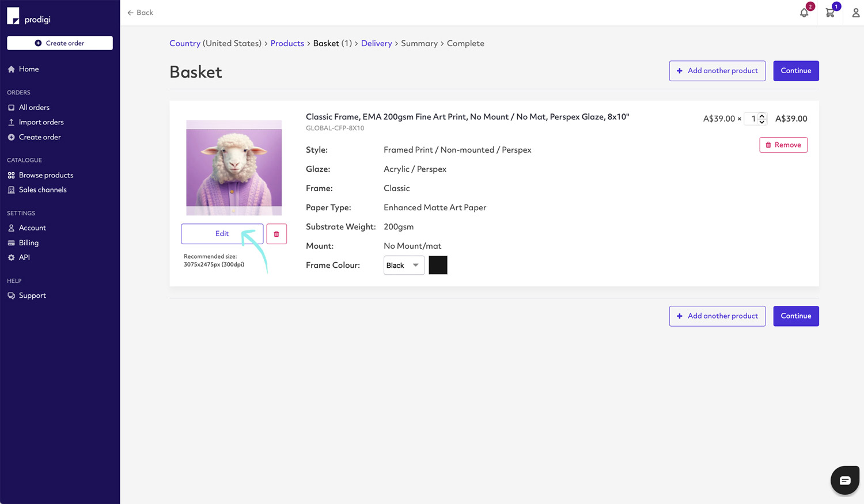Remove the Classic Frame product
864x504 pixels.
point(783,145)
